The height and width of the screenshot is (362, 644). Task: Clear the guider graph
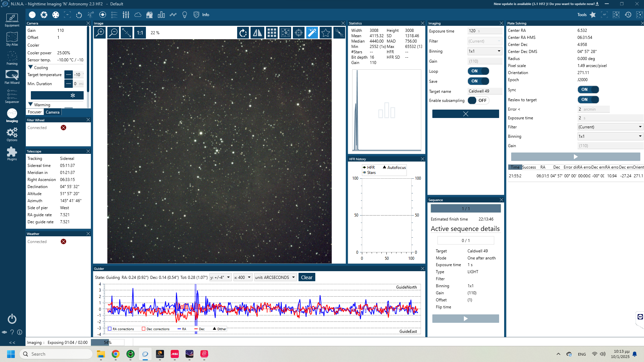coord(306,277)
